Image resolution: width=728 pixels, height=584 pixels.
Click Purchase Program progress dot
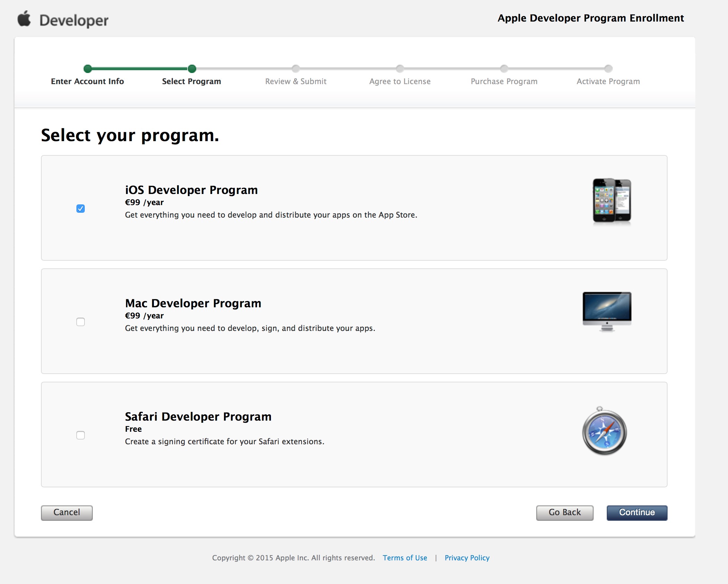(x=504, y=68)
